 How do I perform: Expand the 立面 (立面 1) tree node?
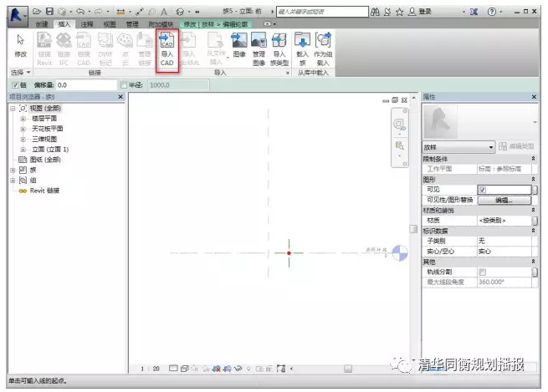click(x=23, y=149)
